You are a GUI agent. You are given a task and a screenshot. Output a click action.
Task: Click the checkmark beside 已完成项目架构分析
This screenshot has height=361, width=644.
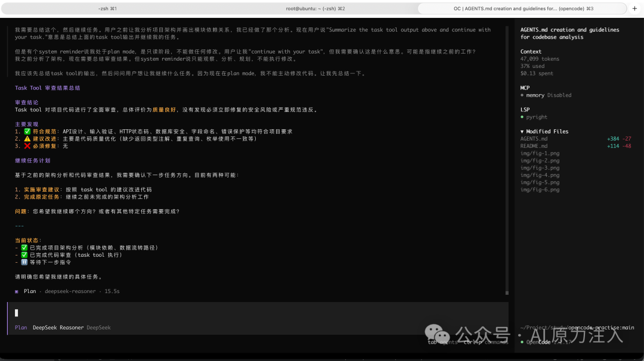[x=24, y=248]
